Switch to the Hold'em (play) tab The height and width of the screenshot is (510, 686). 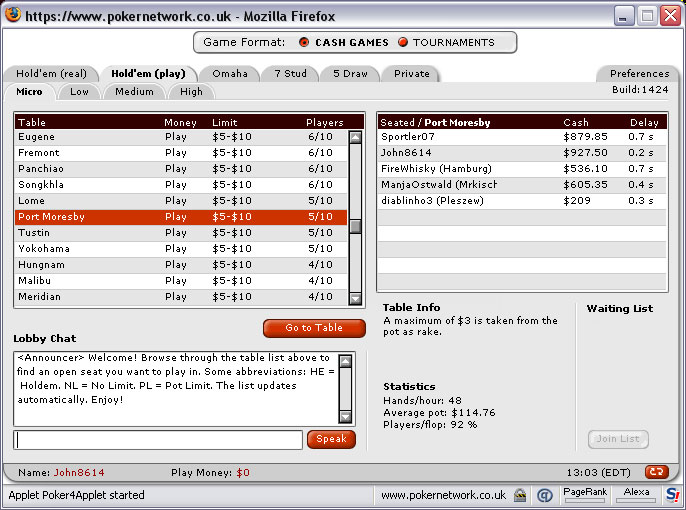tap(148, 73)
